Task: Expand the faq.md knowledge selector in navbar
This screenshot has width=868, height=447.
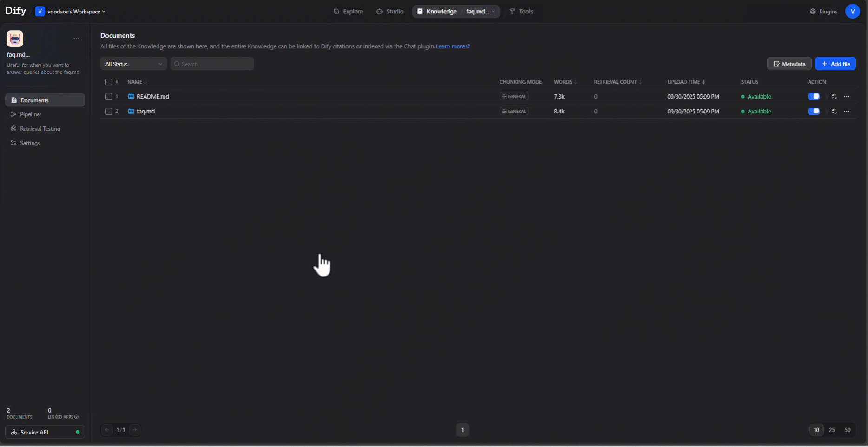Action: click(480, 12)
